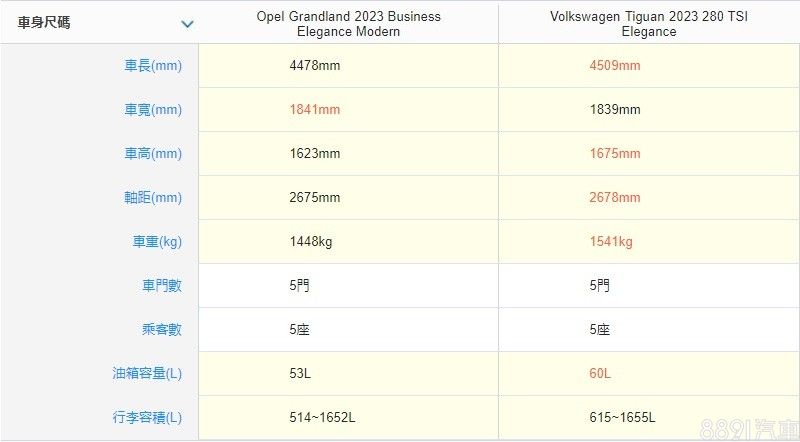Click the 車長(mm) row label
The image size is (800, 442).
coord(153,66)
